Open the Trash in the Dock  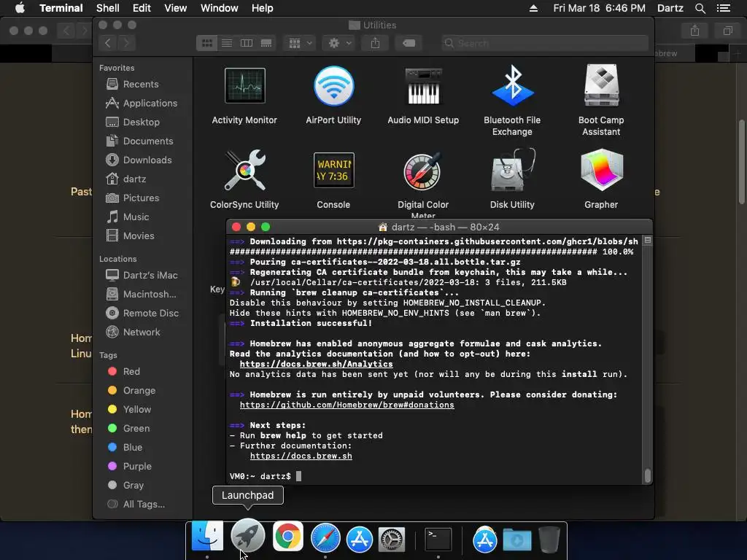[549, 539]
